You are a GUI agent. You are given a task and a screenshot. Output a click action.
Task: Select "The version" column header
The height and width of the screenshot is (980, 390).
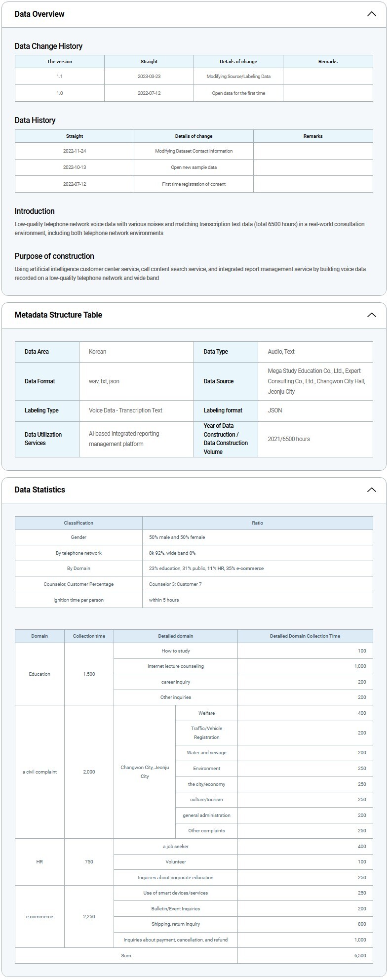click(x=60, y=62)
